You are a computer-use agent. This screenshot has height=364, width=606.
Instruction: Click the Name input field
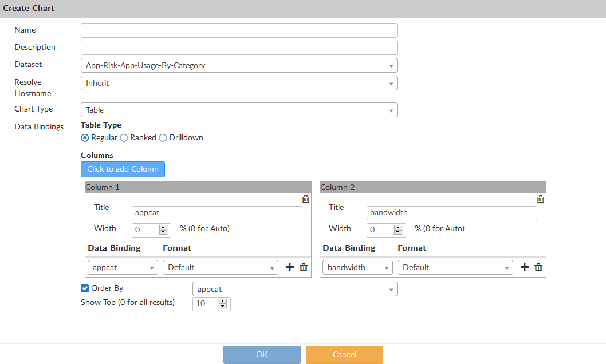click(x=239, y=30)
